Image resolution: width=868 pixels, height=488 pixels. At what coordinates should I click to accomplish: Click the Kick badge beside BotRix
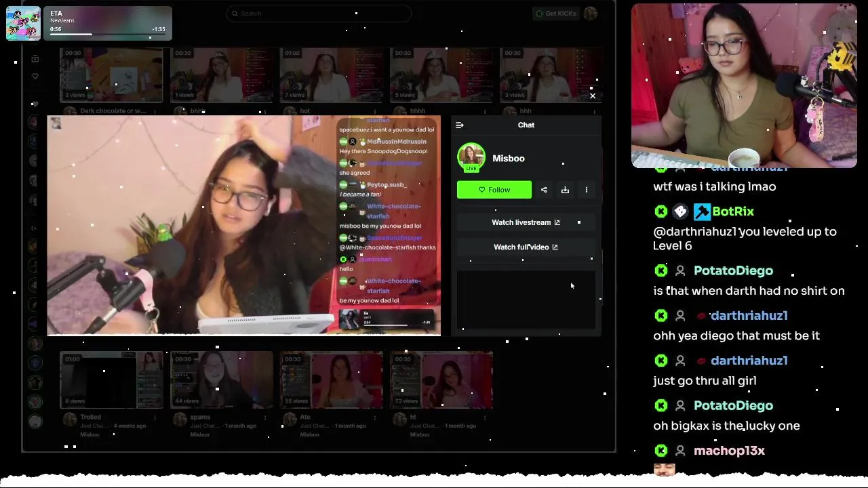[661, 211]
